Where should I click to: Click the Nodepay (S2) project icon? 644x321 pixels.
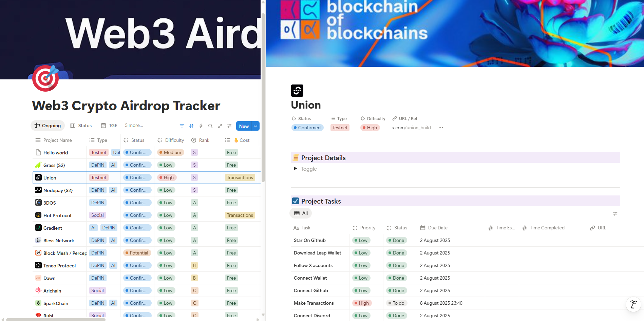(38, 190)
